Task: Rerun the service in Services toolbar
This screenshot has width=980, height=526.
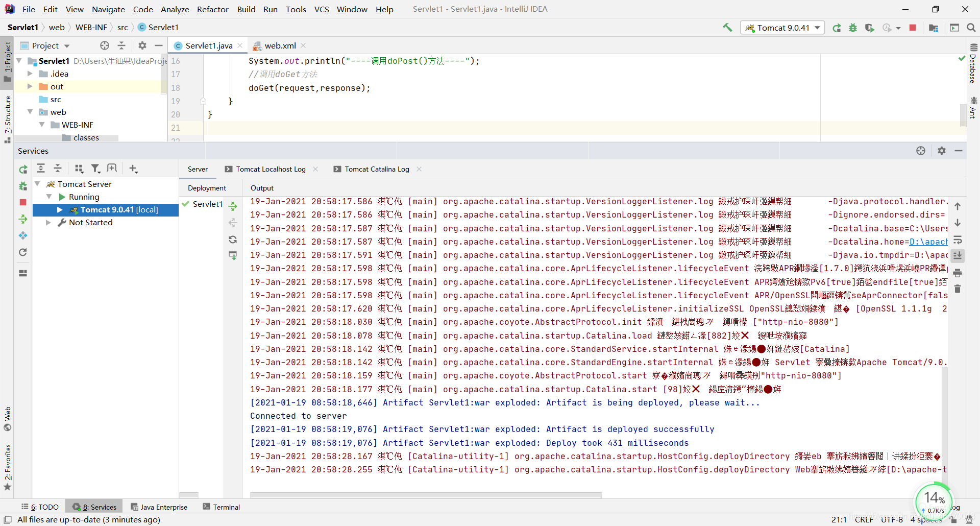Action: pyautogui.click(x=23, y=169)
